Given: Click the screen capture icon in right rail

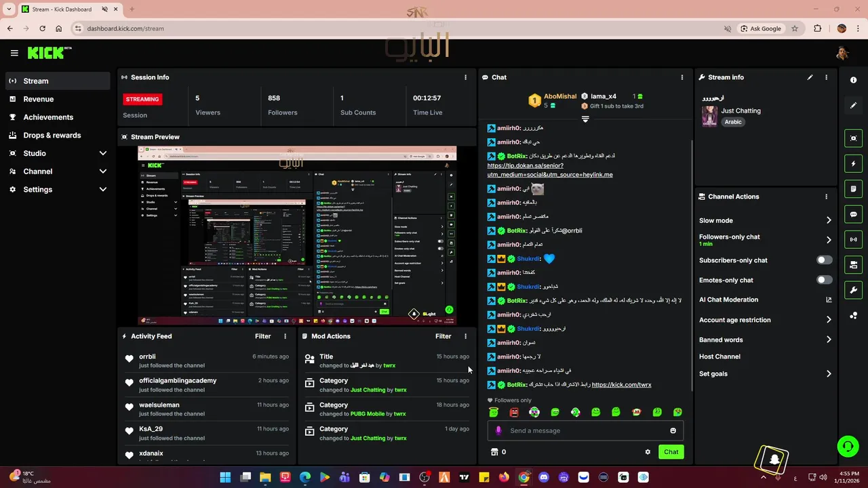Looking at the screenshot, I should pyautogui.click(x=853, y=138).
